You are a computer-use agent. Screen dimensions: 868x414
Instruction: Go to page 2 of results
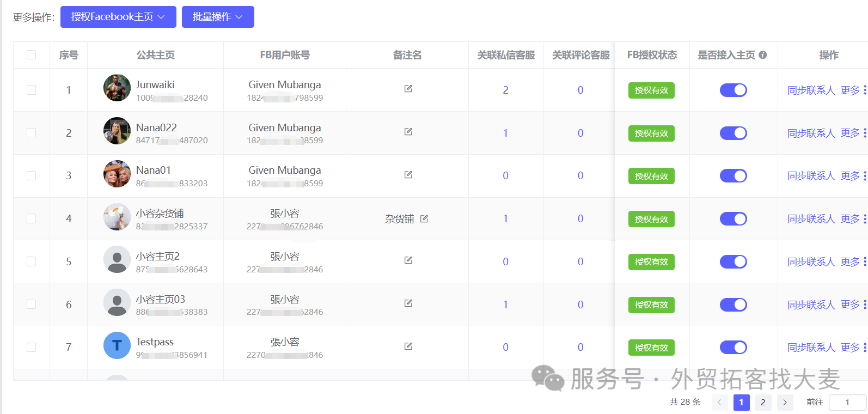point(763,403)
